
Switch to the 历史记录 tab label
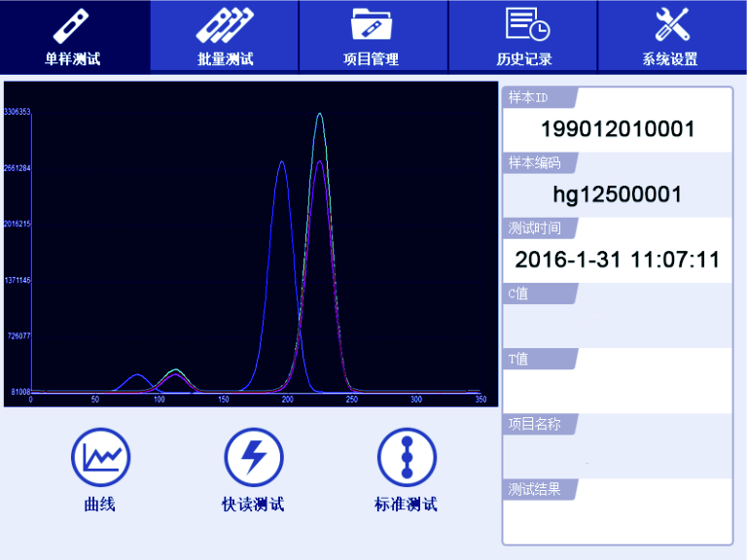[524, 59]
